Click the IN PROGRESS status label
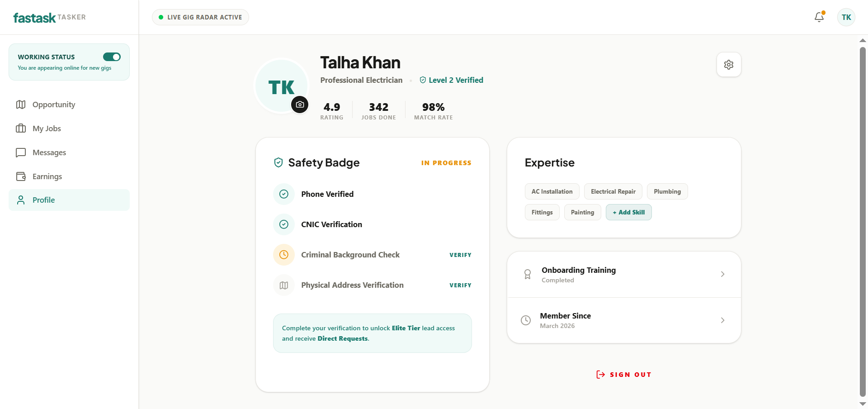 pos(446,163)
